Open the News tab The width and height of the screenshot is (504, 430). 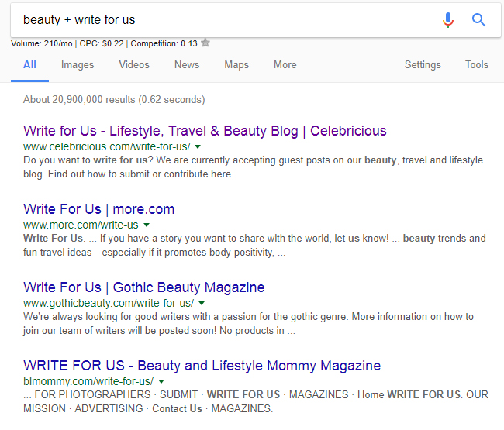[x=187, y=65]
